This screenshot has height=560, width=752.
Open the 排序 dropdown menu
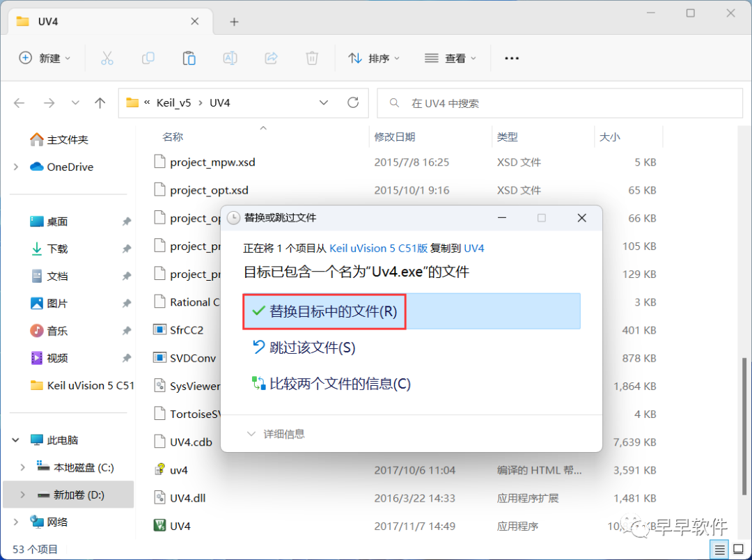coord(374,59)
